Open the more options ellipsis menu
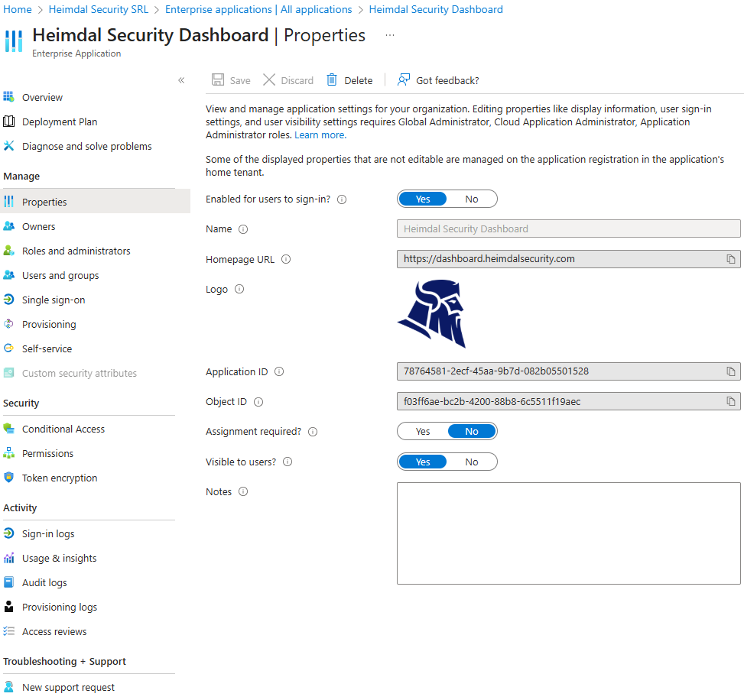744x700 pixels. coord(390,35)
